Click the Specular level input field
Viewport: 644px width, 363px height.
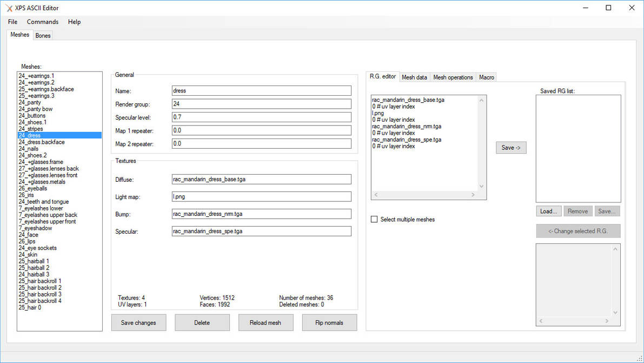click(x=261, y=117)
